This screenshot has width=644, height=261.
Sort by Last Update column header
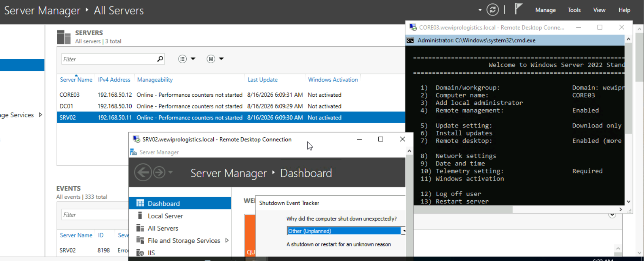[x=263, y=80]
